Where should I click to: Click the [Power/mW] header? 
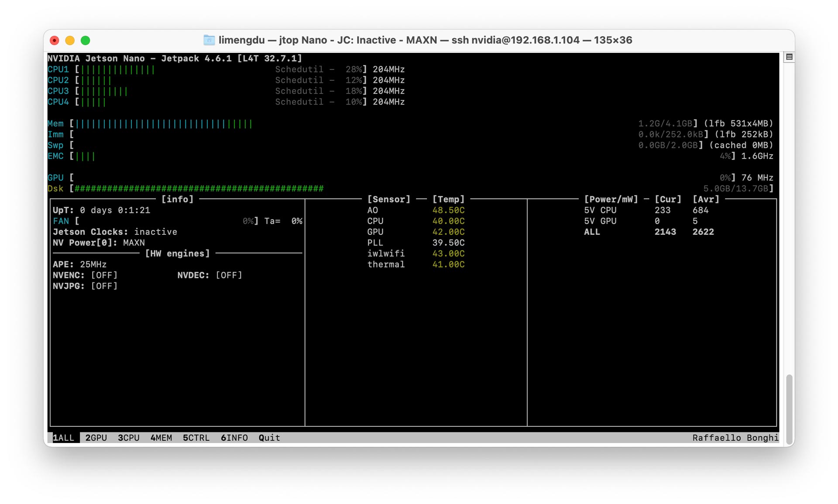pyautogui.click(x=611, y=199)
